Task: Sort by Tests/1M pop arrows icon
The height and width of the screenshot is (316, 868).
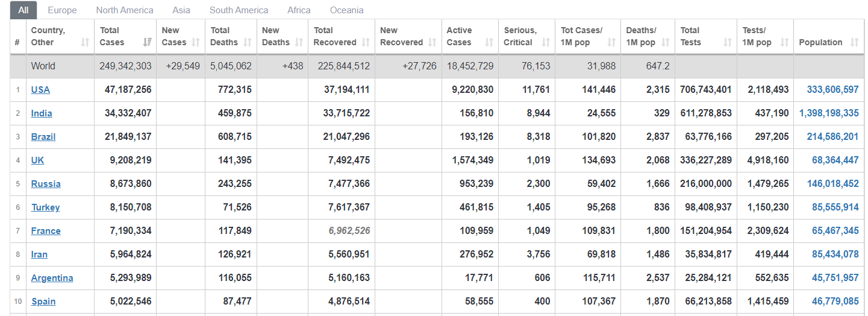Action: click(784, 42)
